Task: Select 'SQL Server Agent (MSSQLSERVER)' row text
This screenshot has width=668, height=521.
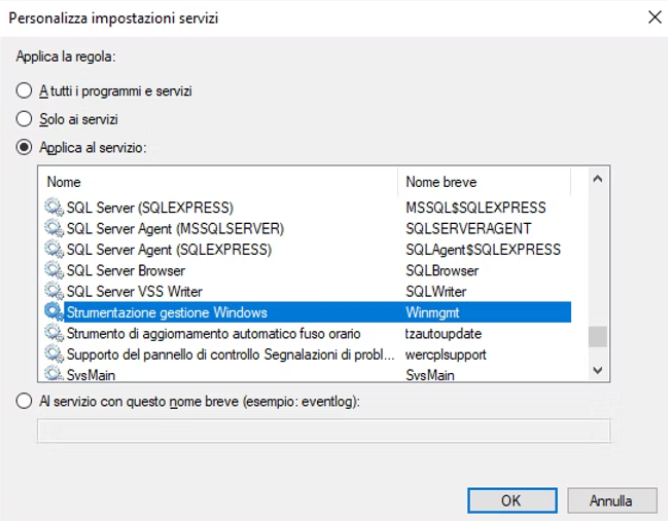Action: (175, 228)
